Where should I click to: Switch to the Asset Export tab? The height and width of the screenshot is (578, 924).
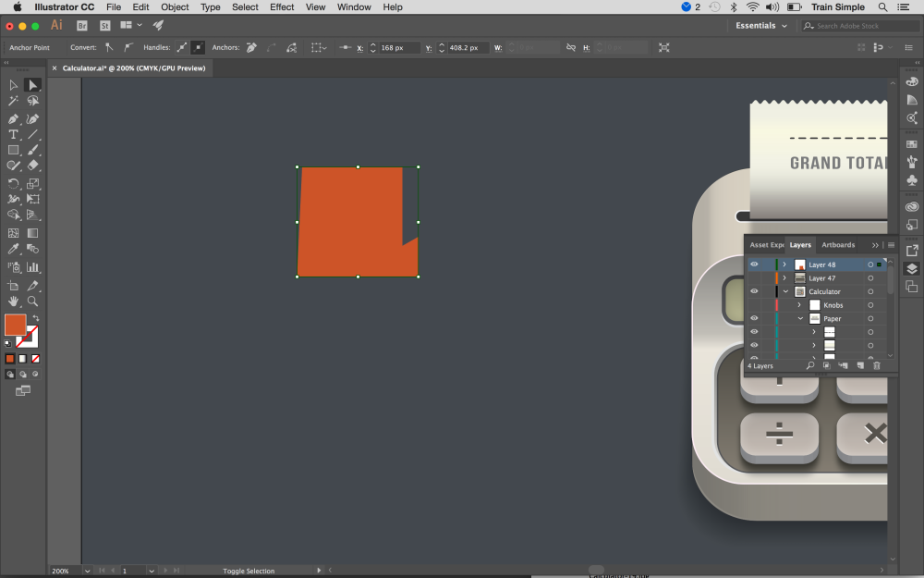(x=766, y=245)
